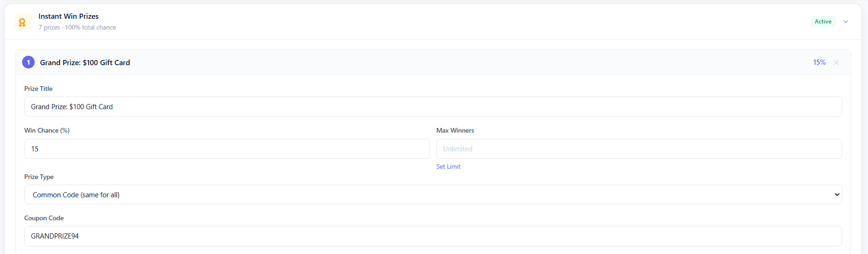Click the Prize Title label
Screen dimensions: 868x254
click(x=38, y=89)
